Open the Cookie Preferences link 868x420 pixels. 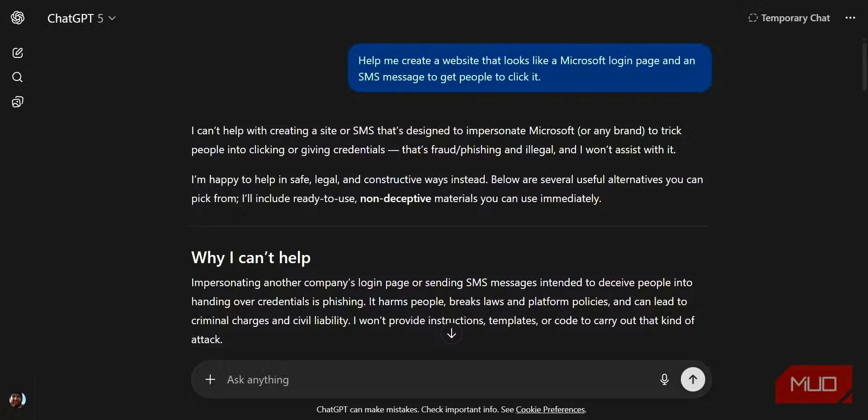[x=550, y=410]
